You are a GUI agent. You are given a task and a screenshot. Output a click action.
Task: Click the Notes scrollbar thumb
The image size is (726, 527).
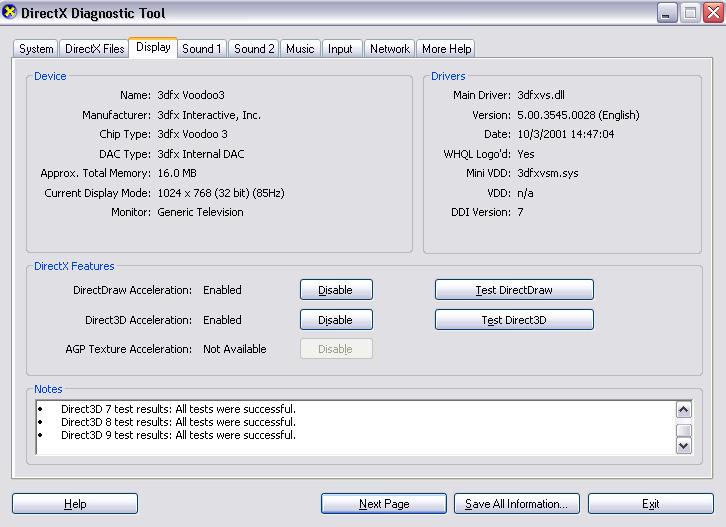pyautogui.click(x=684, y=431)
